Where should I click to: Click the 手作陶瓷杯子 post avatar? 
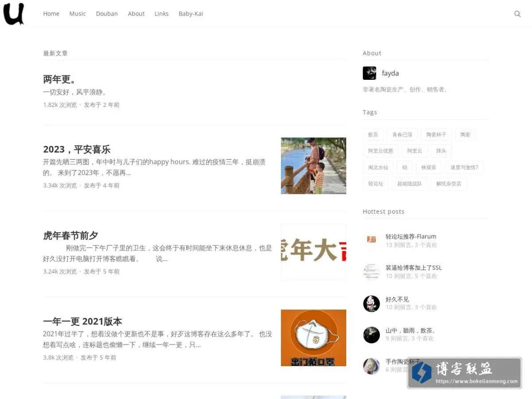coord(372,366)
